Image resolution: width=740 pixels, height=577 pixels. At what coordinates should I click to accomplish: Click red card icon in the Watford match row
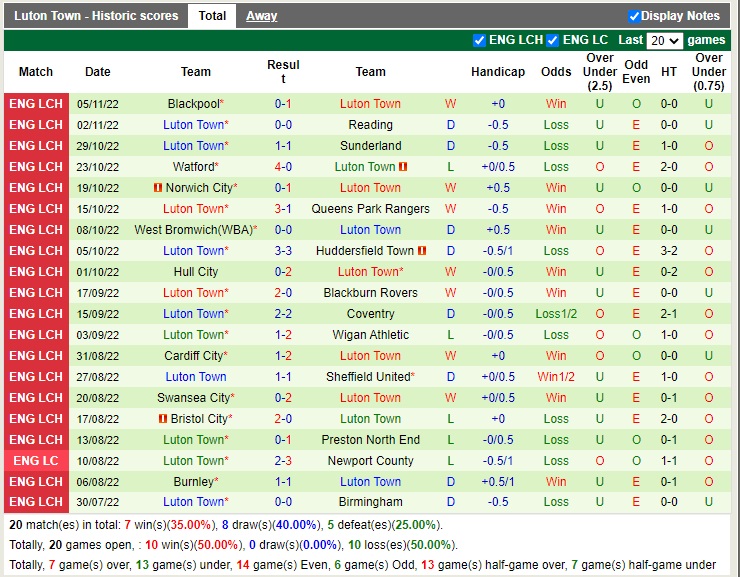(x=403, y=167)
